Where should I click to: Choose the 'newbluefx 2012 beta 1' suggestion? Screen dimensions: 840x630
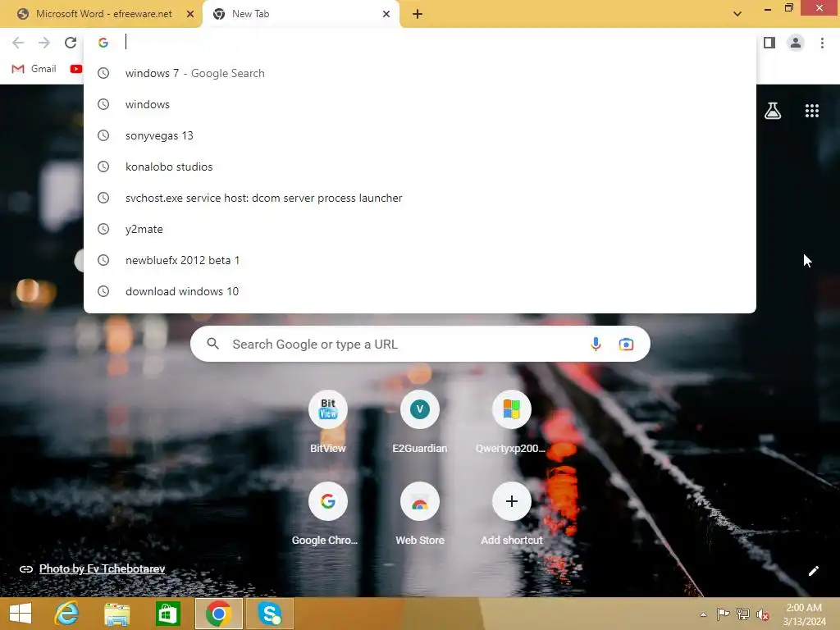click(420, 260)
